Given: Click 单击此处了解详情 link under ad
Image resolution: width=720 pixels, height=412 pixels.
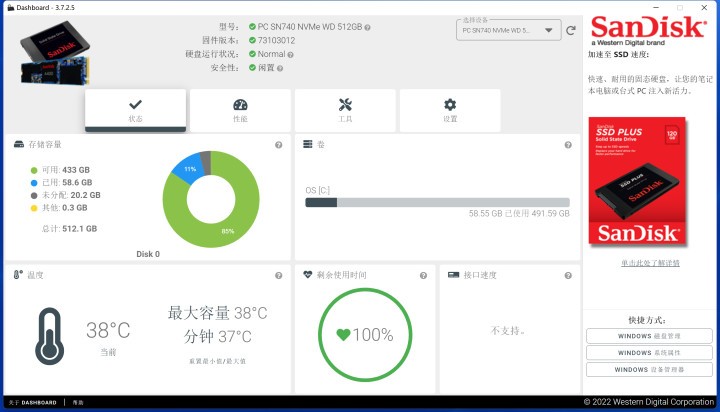Looking at the screenshot, I should click(650, 263).
